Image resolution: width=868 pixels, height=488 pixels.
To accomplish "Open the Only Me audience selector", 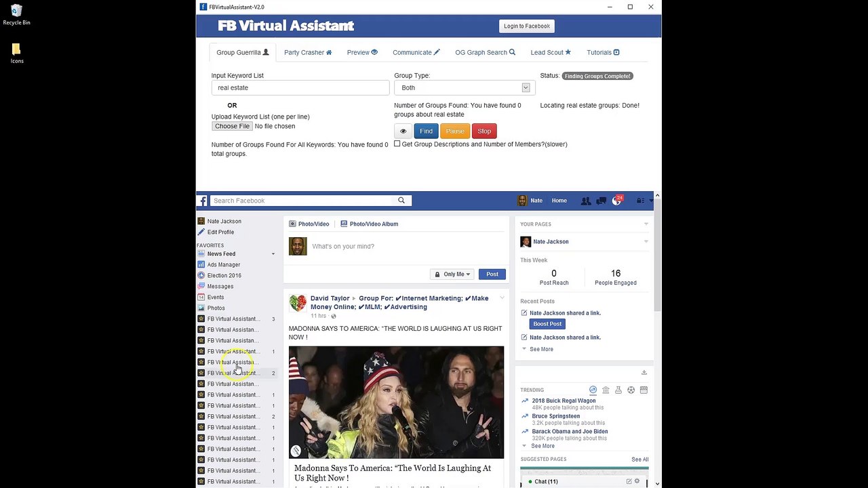I will click(x=453, y=274).
